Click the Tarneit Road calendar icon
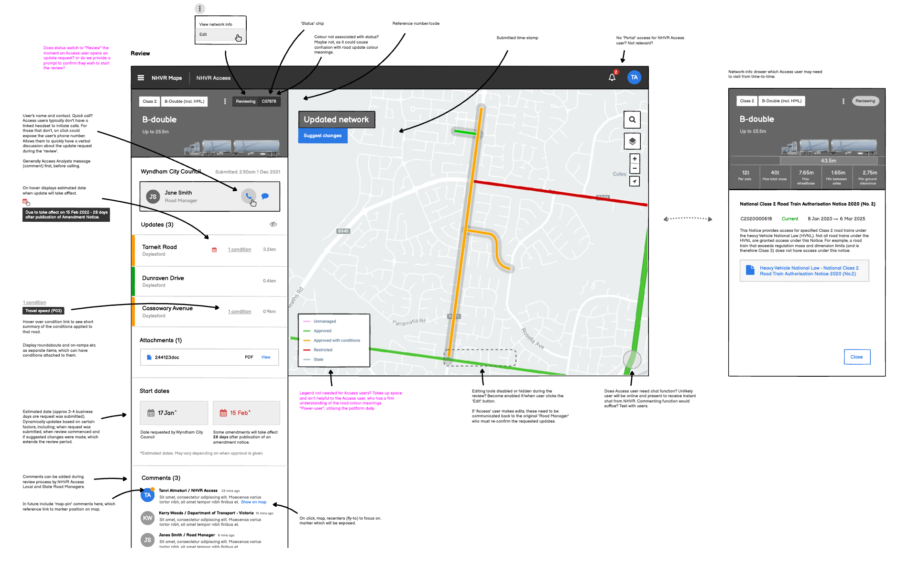Screen dimensions: 921x588 click(x=214, y=250)
